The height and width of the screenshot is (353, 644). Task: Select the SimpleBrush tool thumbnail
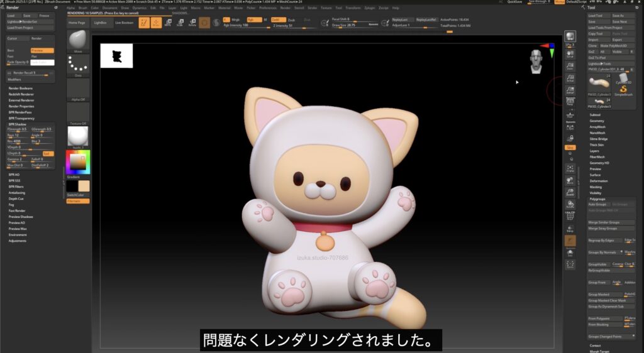click(623, 90)
